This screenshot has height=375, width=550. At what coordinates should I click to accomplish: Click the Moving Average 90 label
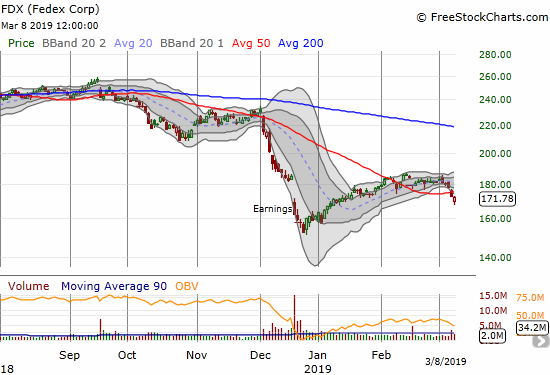[114, 286]
